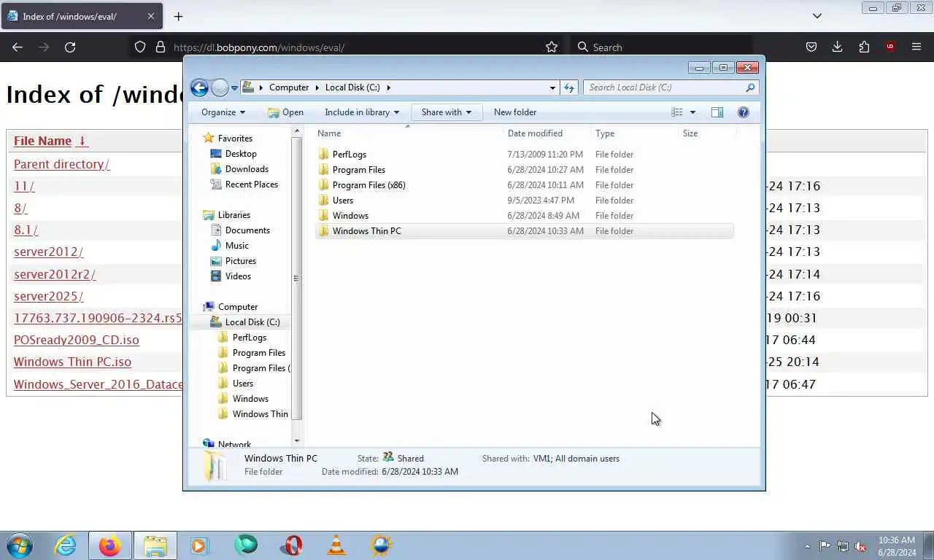Open a new Firefox tab
This screenshot has width=934, height=560.
point(178,16)
